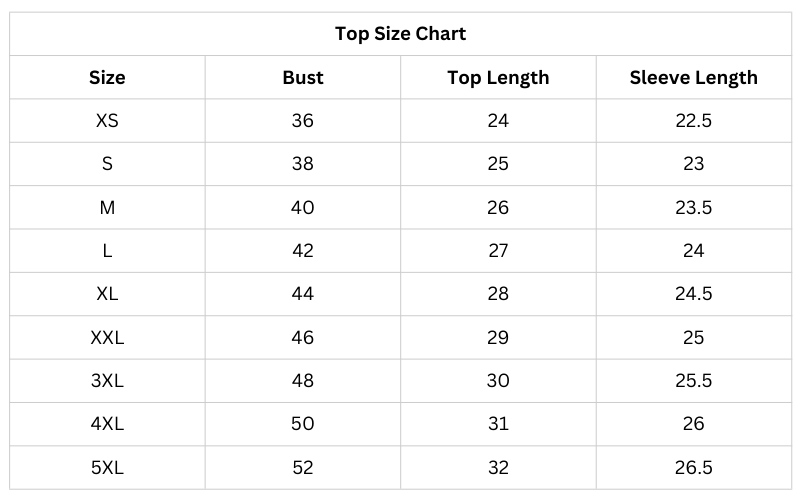800x500 pixels.
Task: Click the S size cell
Action: 107,164
